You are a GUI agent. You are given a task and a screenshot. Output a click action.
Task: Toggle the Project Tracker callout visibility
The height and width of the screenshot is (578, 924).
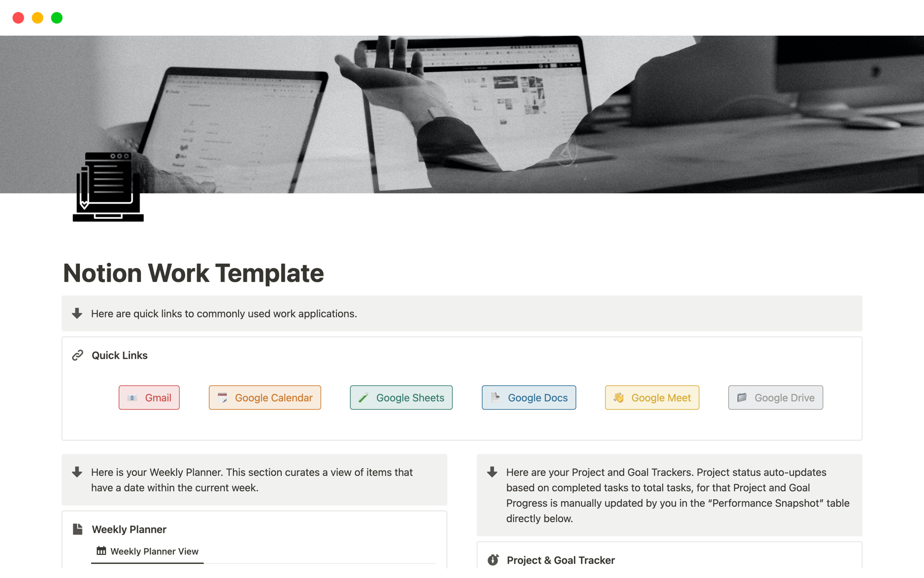click(x=494, y=472)
